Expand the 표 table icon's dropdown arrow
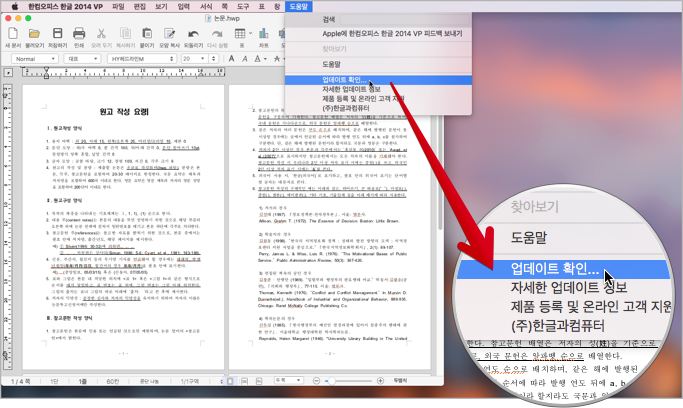The image size is (683, 408). [x=250, y=34]
